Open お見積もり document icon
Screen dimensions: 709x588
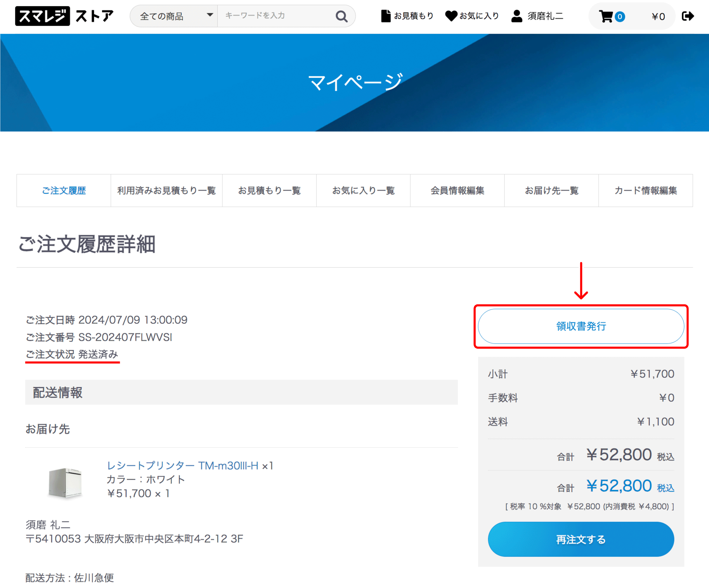385,16
